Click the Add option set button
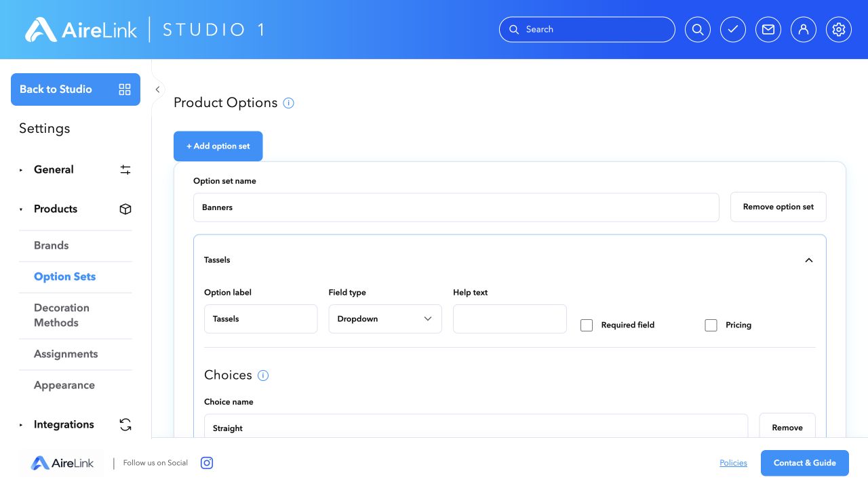Screen dimensions: 868x488 (x=218, y=146)
